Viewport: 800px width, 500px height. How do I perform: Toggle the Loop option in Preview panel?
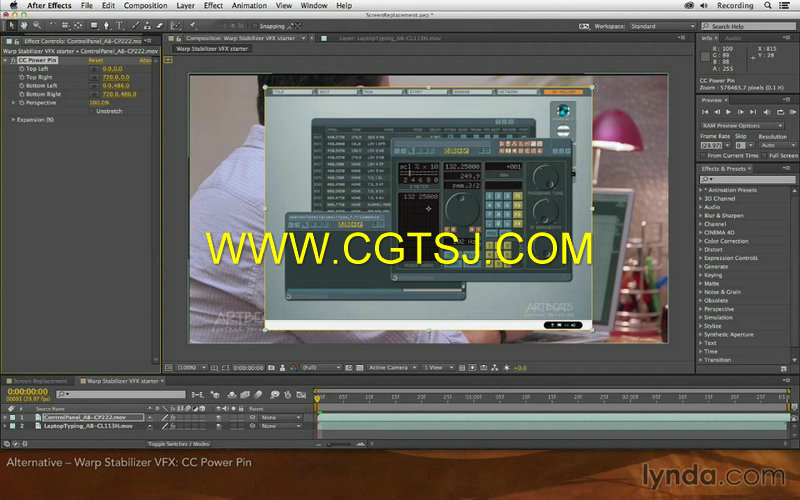coord(780,112)
